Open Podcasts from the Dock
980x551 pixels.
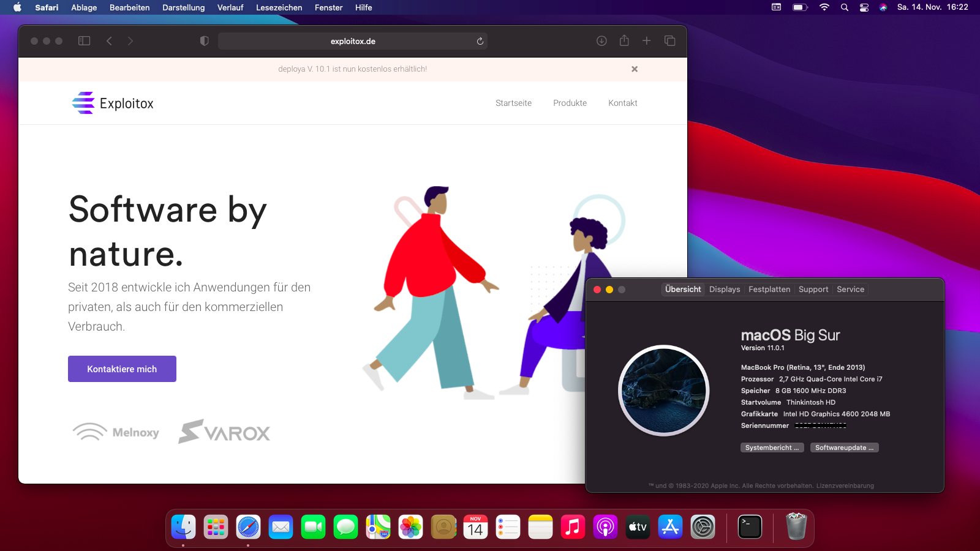(605, 527)
